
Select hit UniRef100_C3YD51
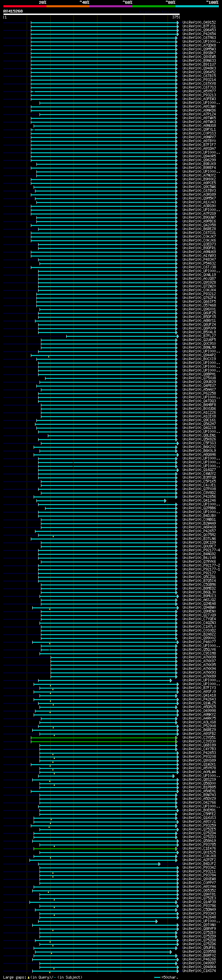(x=199, y=737)
